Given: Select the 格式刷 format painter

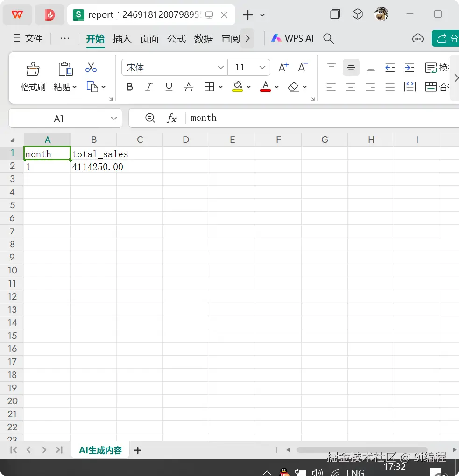Looking at the screenshot, I should [33, 77].
